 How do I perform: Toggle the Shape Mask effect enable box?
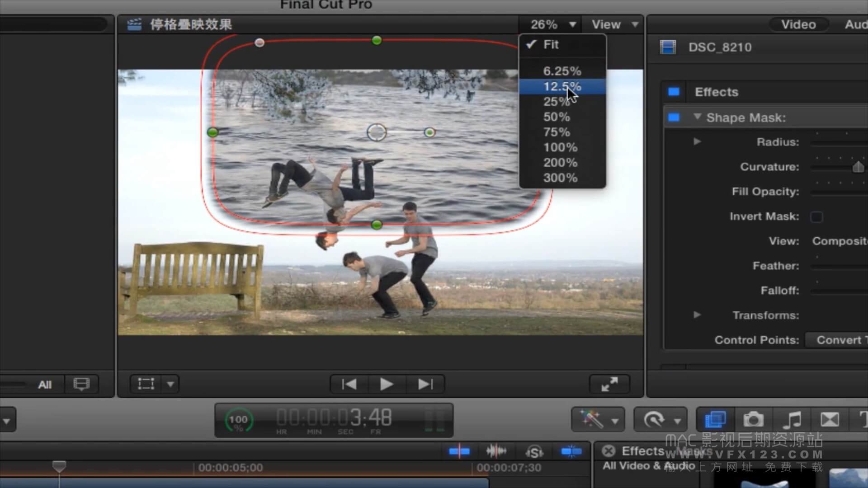(x=674, y=117)
